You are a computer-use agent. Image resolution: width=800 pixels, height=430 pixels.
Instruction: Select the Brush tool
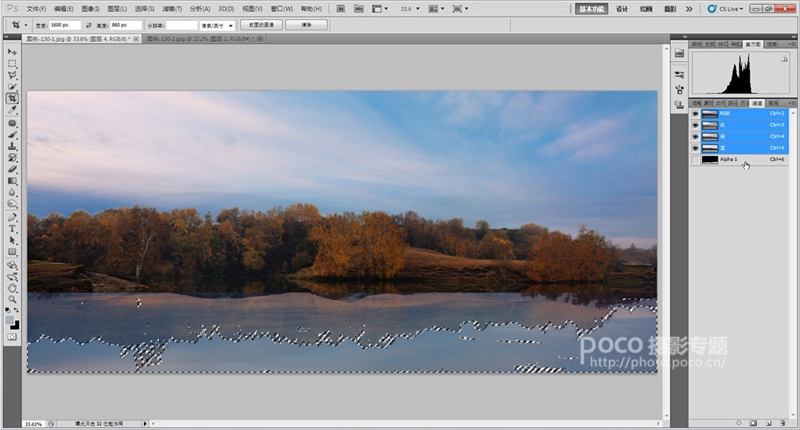[12, 135]
